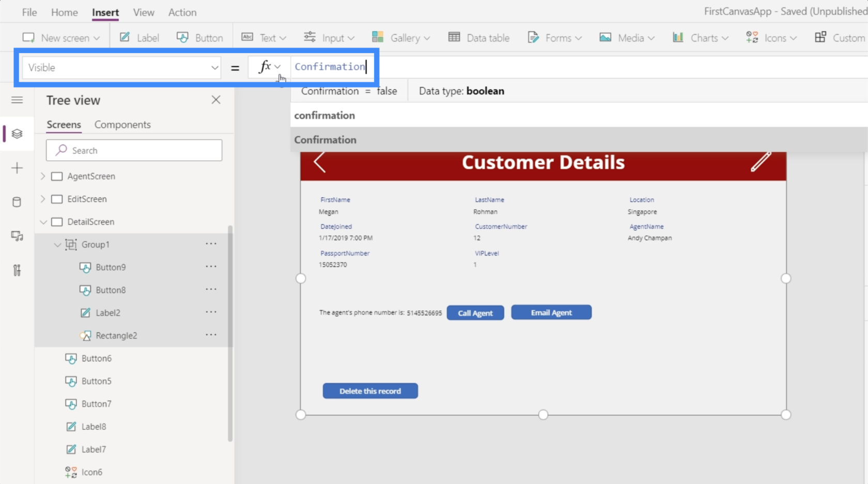Select Button5 in the tree
The width and height of the screenshot is (868, 484).
click(x=96, y=381)
